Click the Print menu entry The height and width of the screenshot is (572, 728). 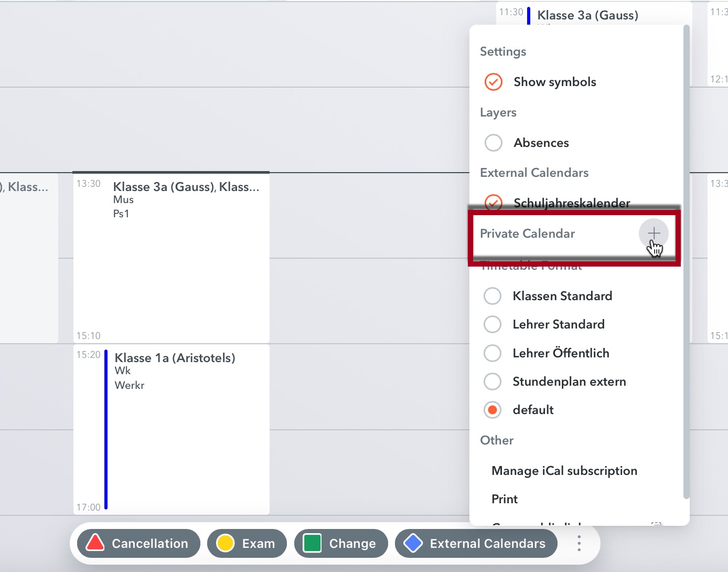[x=504, y=499]
